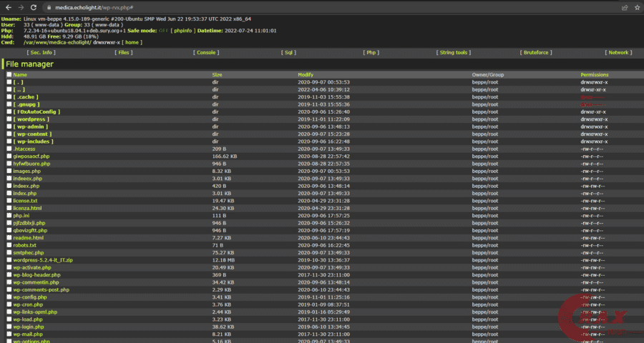Click the browser back arrow
Viewport: 644px width, 343px height.
pos(8,7)
